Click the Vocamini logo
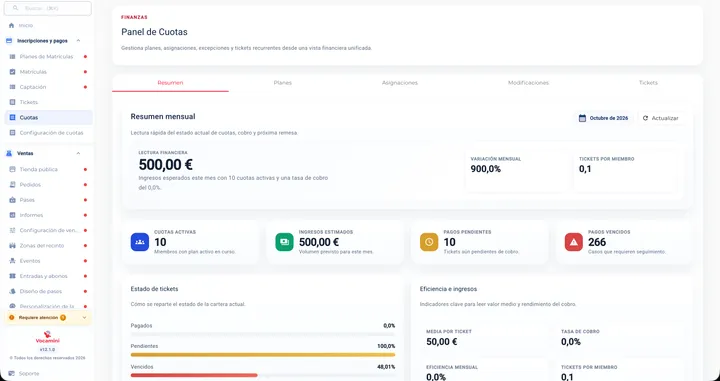 click(47, 337)
